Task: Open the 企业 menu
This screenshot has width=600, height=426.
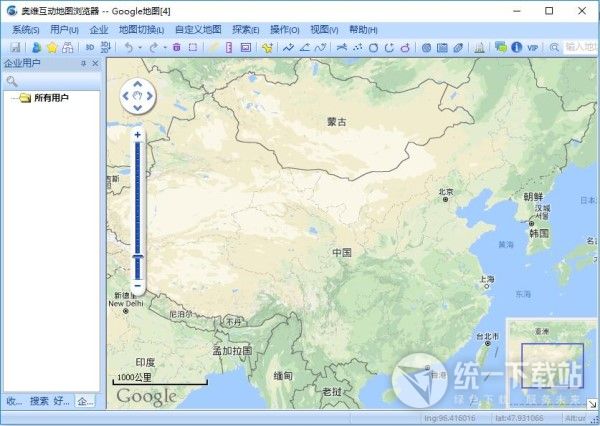Action: tap(99, 29)
